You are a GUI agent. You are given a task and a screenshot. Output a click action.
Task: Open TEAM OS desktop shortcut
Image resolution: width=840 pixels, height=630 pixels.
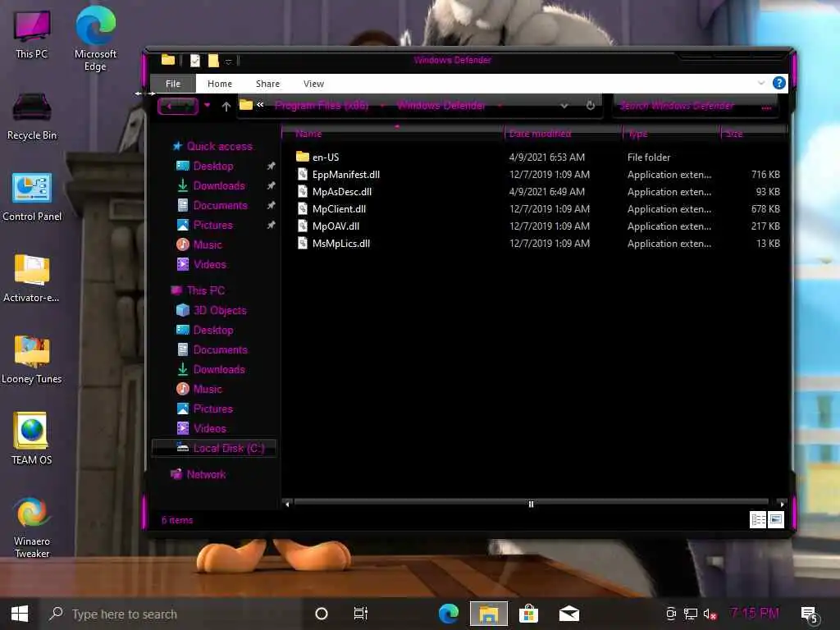(32, 438)
